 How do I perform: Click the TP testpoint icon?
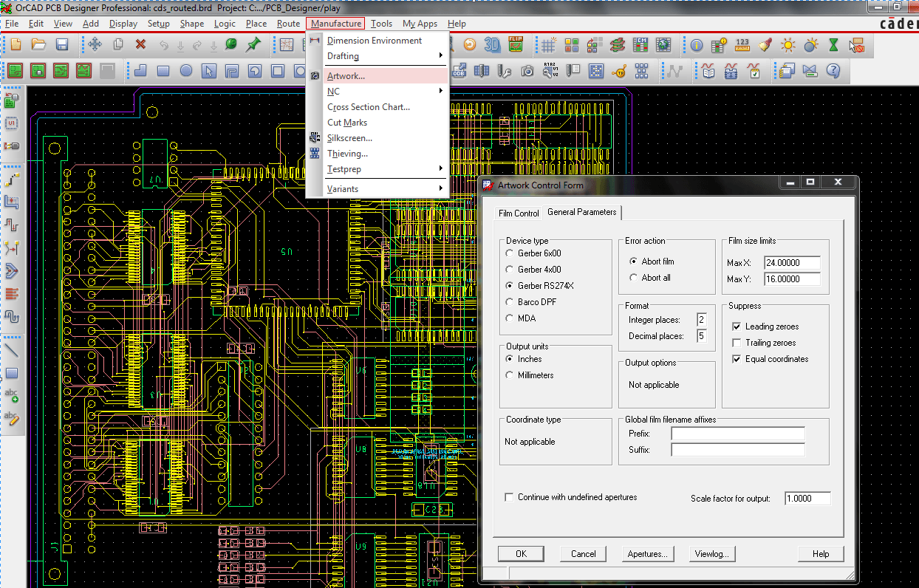[619, 71]
